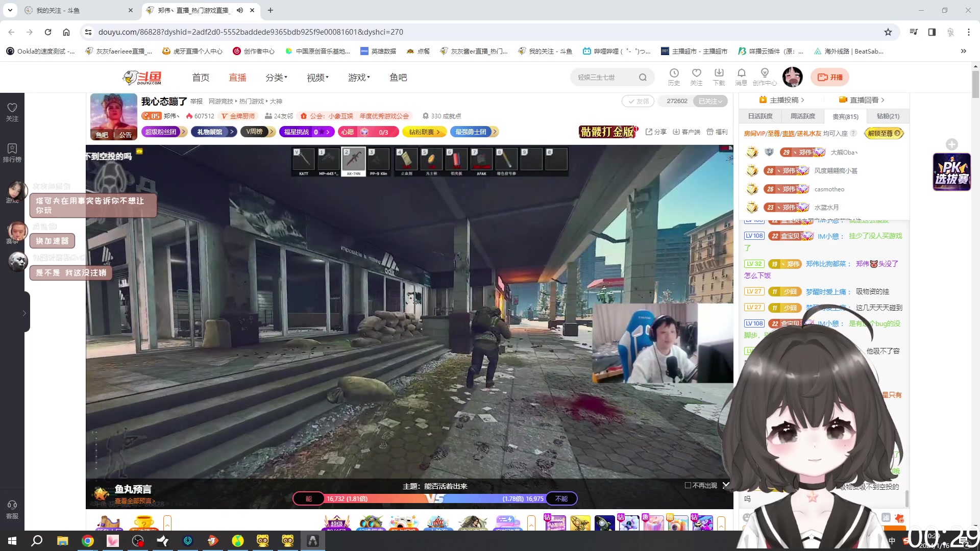Open File Explorer from taskbar

click(x=62, y=541)
